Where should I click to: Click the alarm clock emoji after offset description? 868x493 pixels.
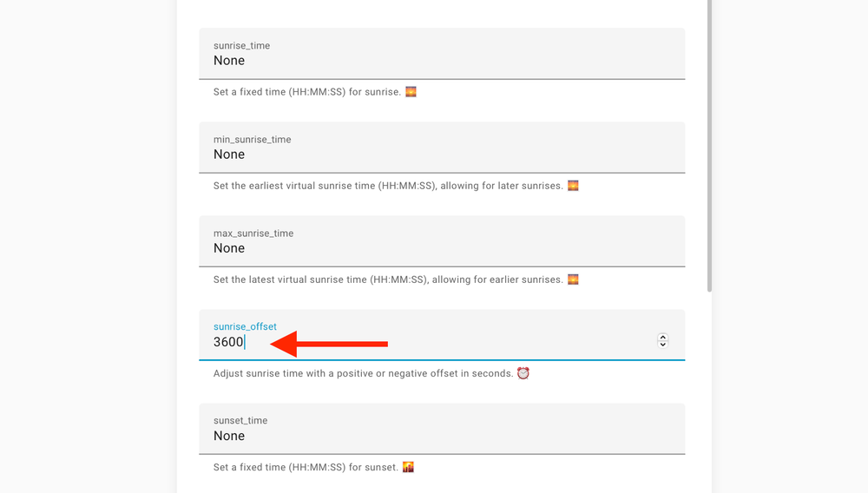click(x=523, y=373)
